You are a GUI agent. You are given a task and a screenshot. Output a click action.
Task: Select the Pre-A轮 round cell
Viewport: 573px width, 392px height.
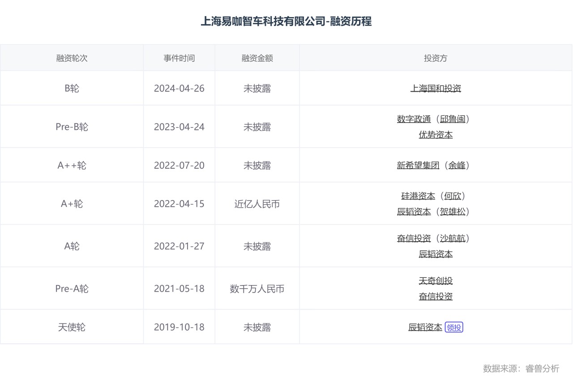pyautogui.click(x=72, y=289)
